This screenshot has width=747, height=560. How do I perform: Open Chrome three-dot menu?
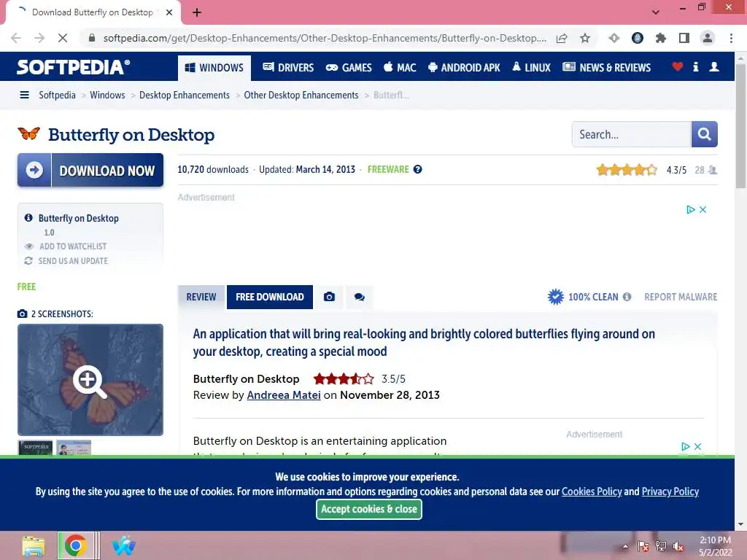(731, 38)
